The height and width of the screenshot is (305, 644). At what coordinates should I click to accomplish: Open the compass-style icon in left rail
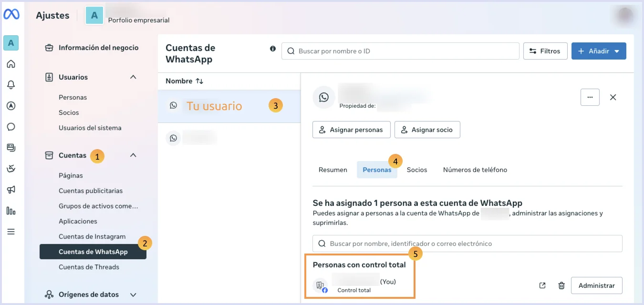11,106
